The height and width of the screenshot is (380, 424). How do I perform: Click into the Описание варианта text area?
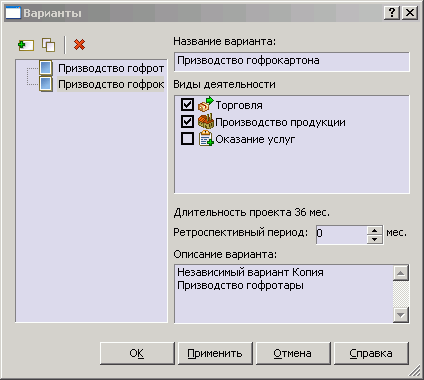click(284, 294)
